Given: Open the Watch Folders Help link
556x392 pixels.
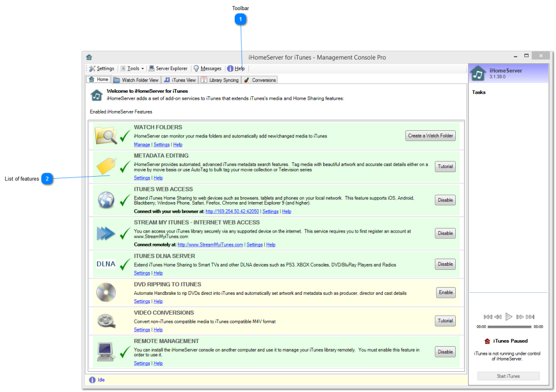Looking at the screenshot, I should [x=178, y=145].
